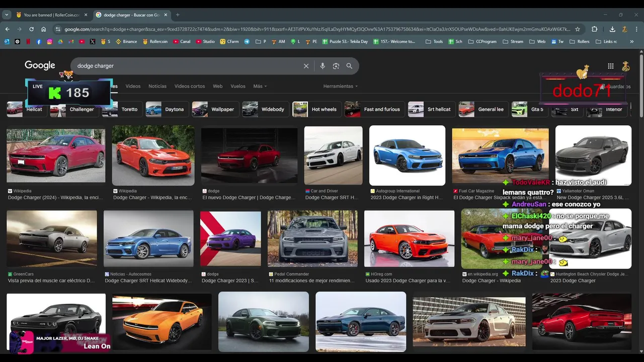Click the 'dodge charger' search field

186,66
